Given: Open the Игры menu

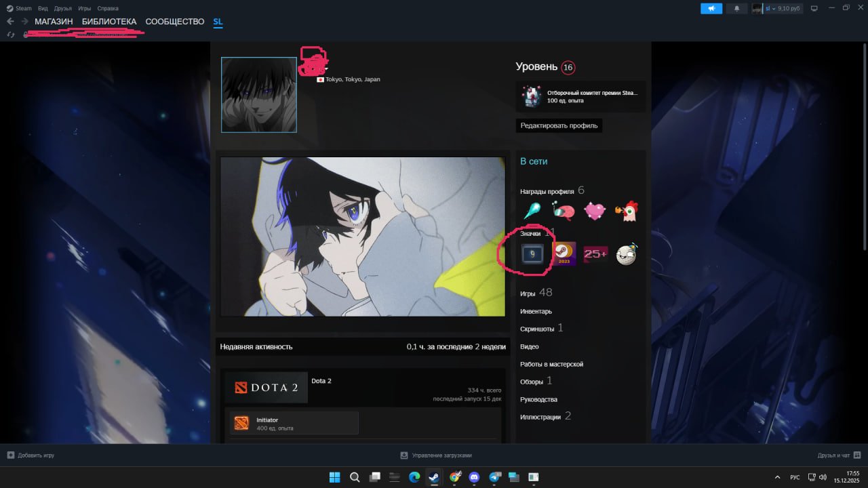Looking at the screenshot, I should pyautogui.click(x=85, y=8).
